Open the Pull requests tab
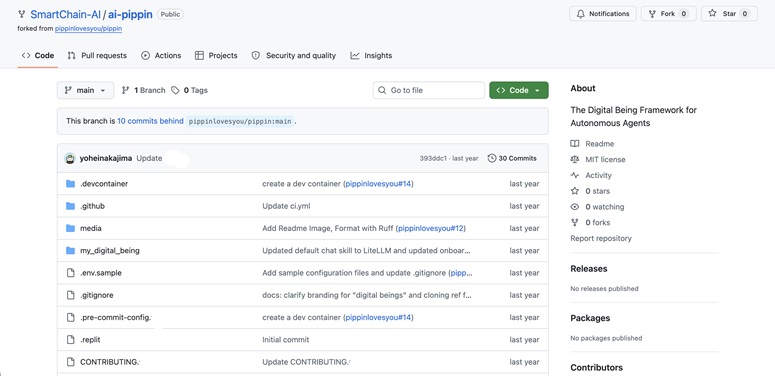This screenshot has width=775, height=376. pos(97,55)
